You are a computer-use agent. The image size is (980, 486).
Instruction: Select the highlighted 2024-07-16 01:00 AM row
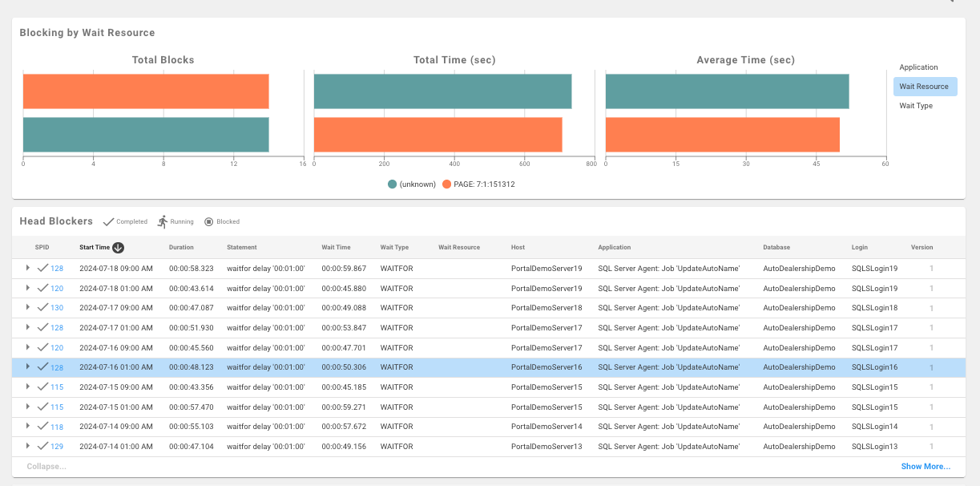[321, 367]
